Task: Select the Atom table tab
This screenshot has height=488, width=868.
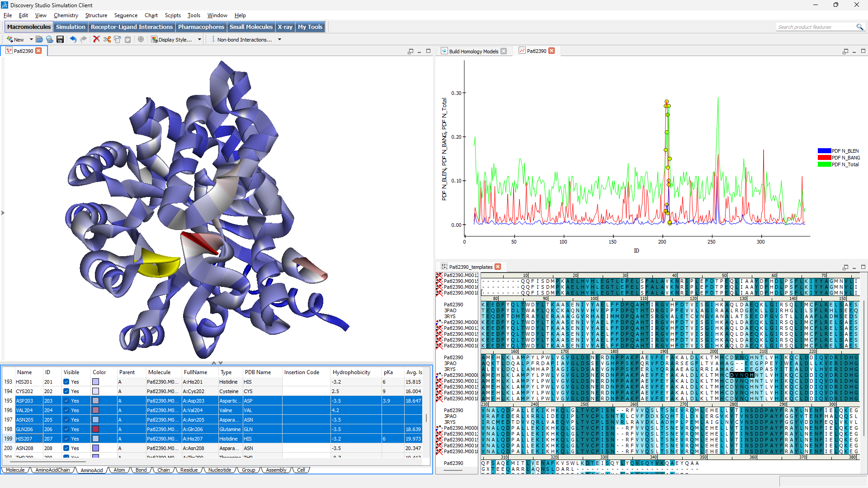Action: pyautogui.click(x=119, y=470)
